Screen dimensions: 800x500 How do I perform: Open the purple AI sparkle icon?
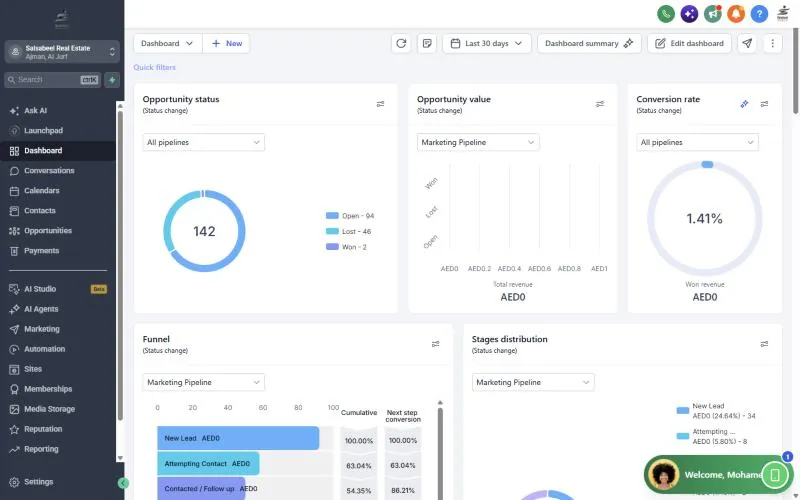pos(689,14)
